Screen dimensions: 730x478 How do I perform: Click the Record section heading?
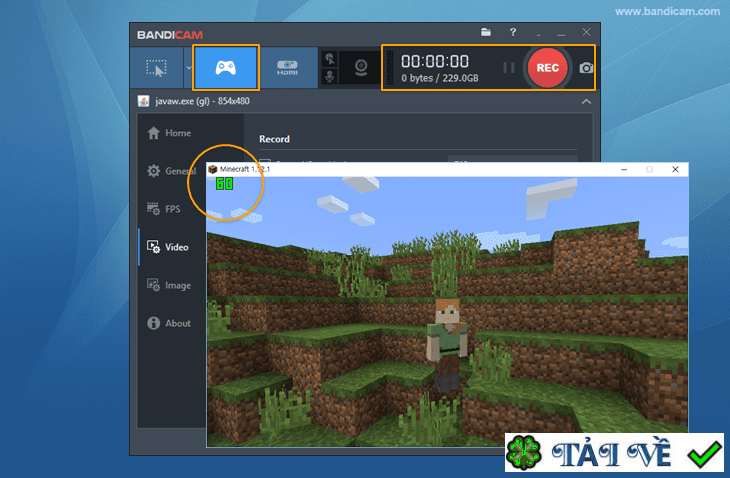pos(274,139)
